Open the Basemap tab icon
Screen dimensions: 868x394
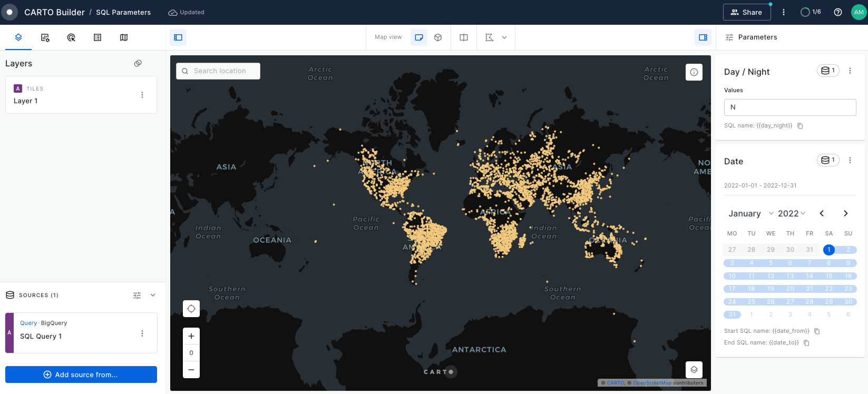(x=124, y=37)
